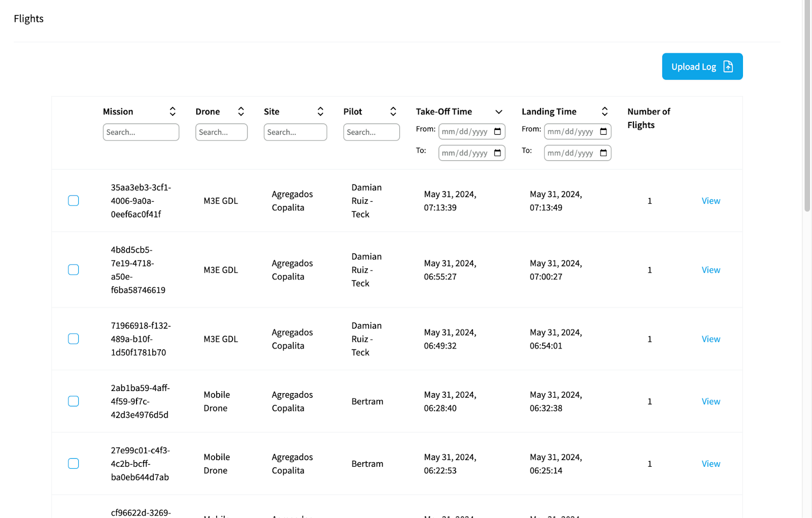Image resolution: width=812 pixels, height=518 pixels.
Task: Focus the Site search field
Action: click(295, 132)
